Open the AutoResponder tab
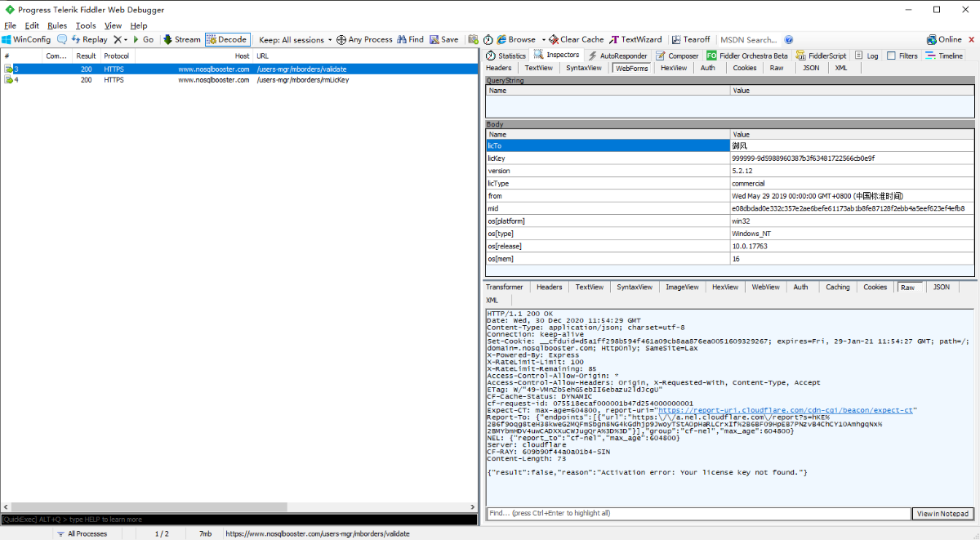The width and height of the screenshot is (980, 540). pos(617,56)
